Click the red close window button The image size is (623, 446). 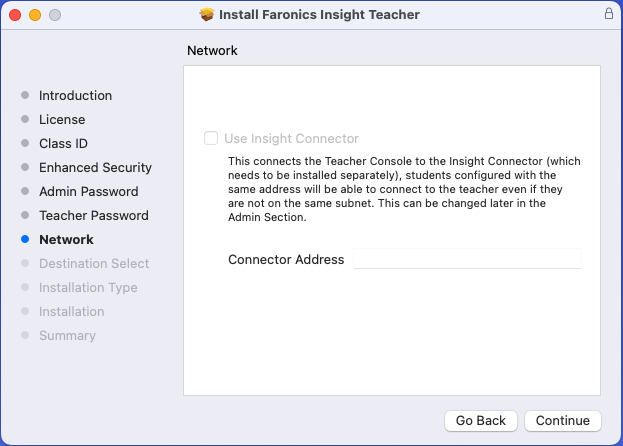click(x=15, y=15)
